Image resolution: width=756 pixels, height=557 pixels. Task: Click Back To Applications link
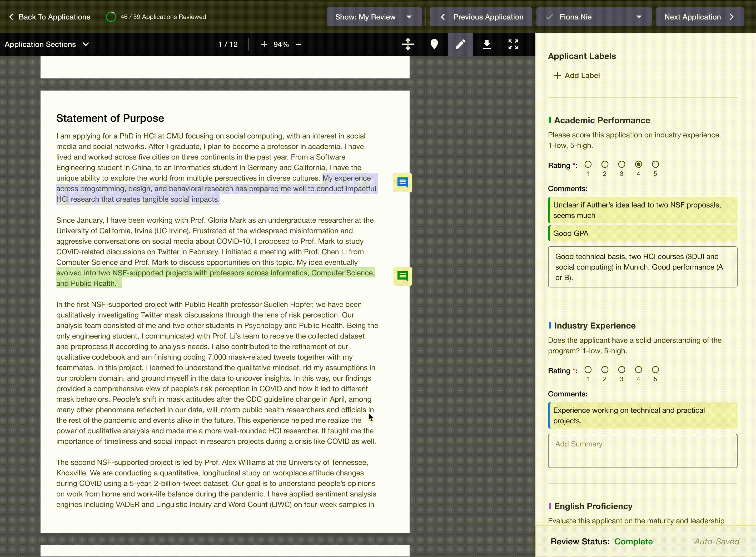coord(49,17)
